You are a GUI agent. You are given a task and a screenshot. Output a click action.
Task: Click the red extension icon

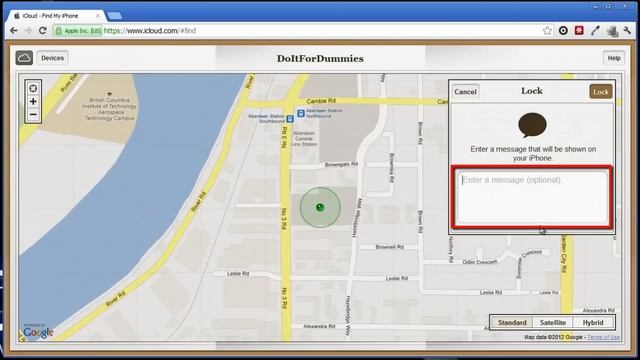tap(579, 31)
